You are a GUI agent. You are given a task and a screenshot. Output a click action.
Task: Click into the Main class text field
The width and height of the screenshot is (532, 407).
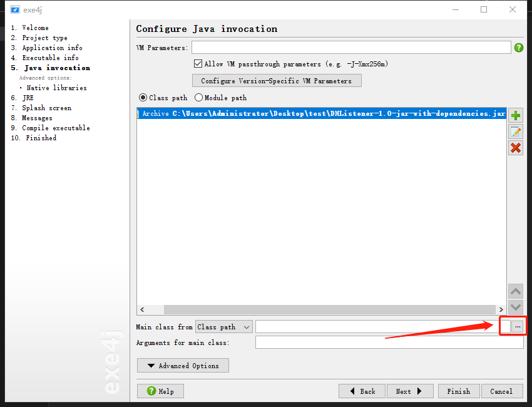coord(382,327)
